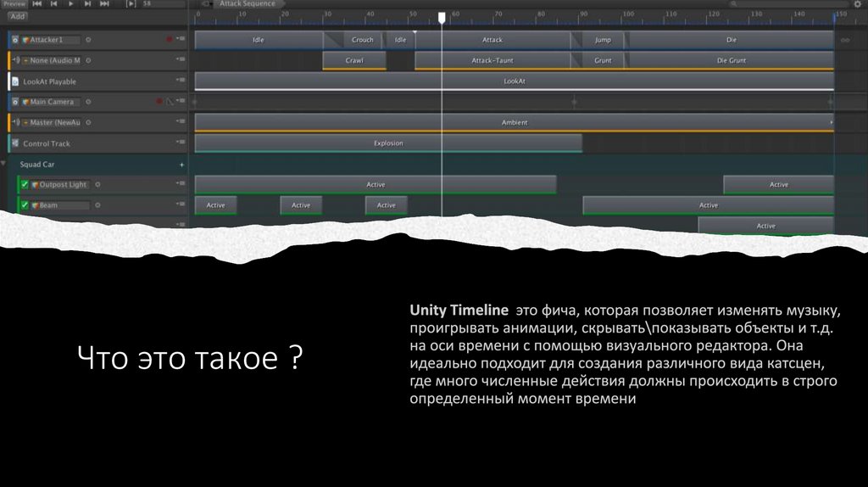Screen dimensions: 868x487
Task: Click speaker icon on Master (NewAu track
Action: click(x=16, y=122)
